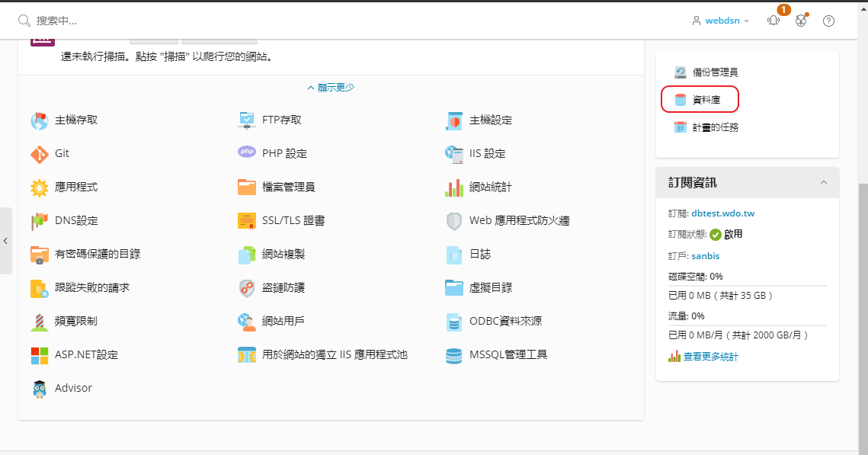Open the MSSQL管理工具 icon
The height and width of the screenshot is (455, 868).
[454, 354]
